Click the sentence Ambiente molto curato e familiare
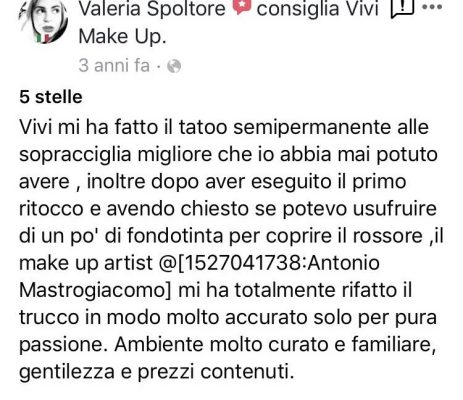This screenshot has width=463, height=400. tap(275, 344)
